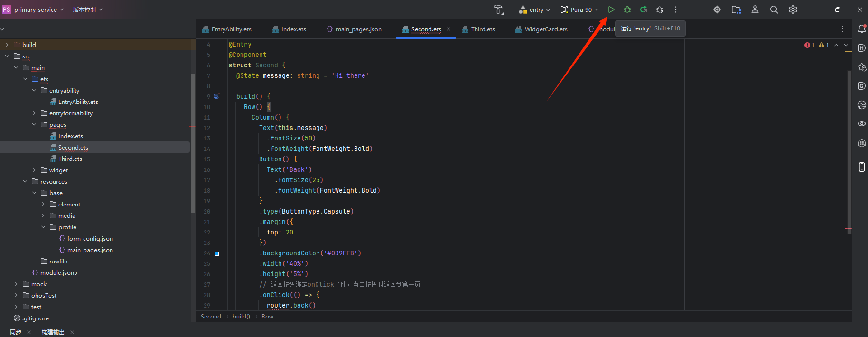The width and height of the screenshot is (868, 337).
Task: Click the override gutter icon on line 9
Action: point(216,96)
